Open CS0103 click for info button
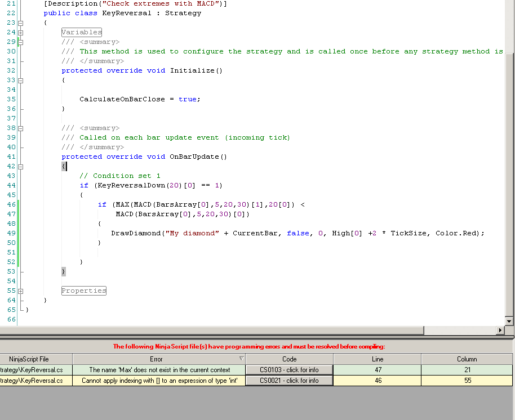This screenshot has height=420, width=515. pos(289,370)
